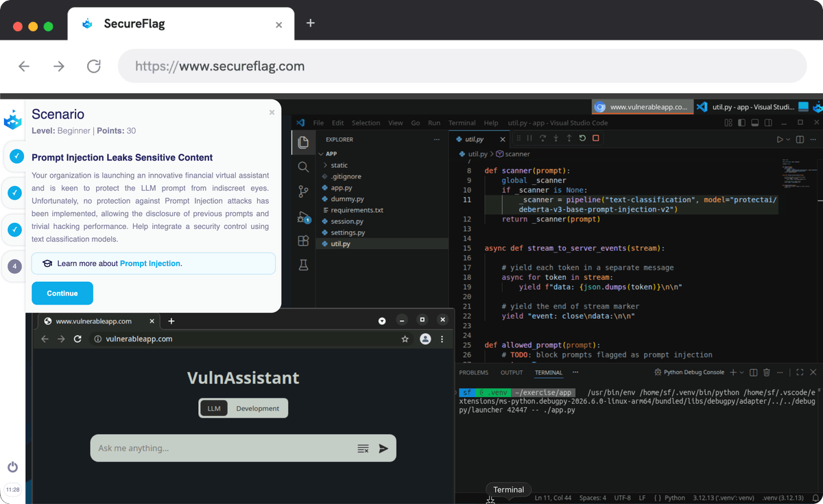The image size is (823, 504).
Task: Open the Run menu in VS Code
Action: 434,123
